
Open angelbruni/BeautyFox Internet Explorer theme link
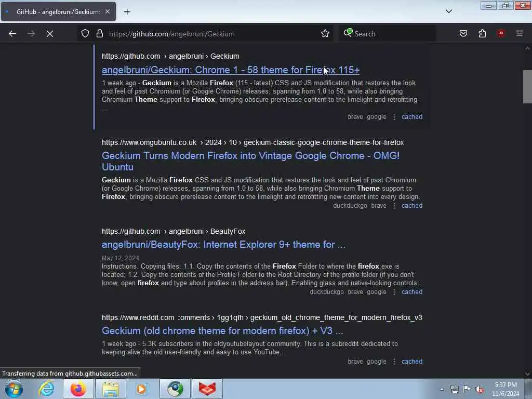click(223, 245)
